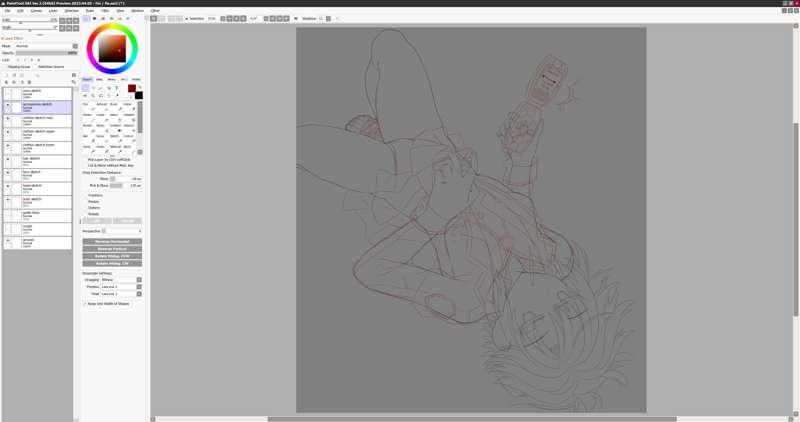The width and height of the screenshot is (800, 422).
Task: Click the foreground dark red color swatch
Action: [132, 88]
